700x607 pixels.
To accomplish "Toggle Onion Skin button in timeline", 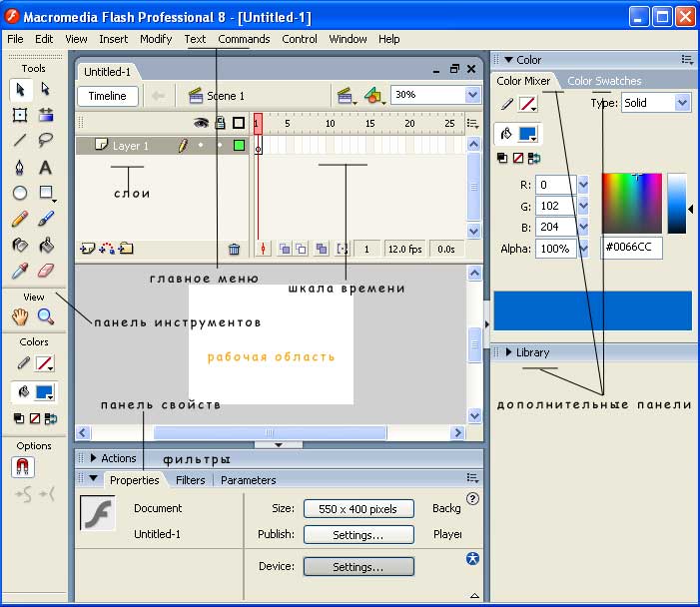I will (285, 249).
